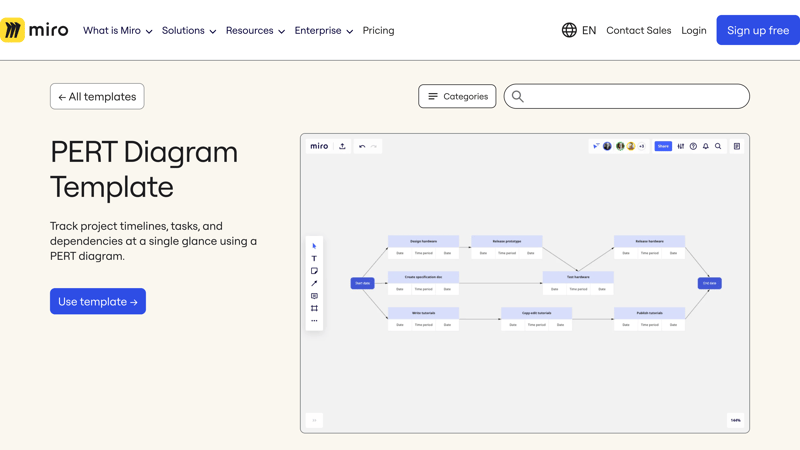800x450 pixels.
Task: Select the Text tool in preview toolbar
Action: click(314, 258)
